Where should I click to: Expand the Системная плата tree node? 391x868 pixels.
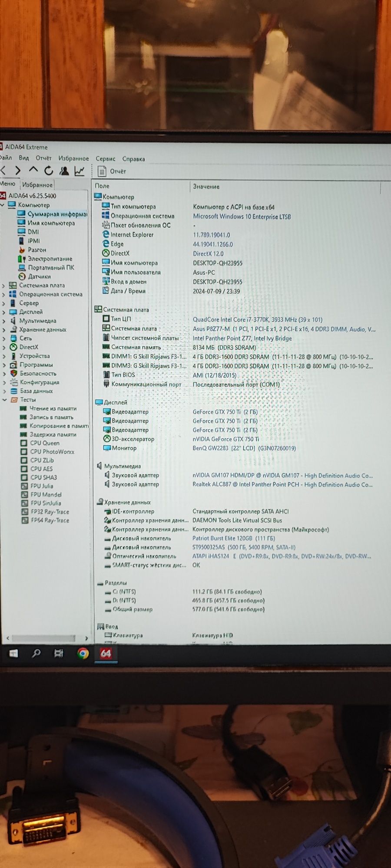tap(3, 286)
